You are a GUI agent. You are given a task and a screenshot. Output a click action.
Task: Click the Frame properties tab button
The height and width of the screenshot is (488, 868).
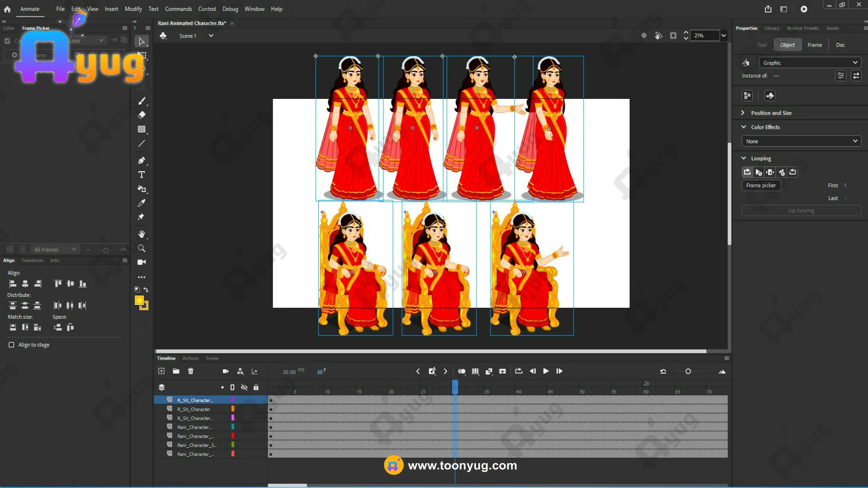pos(814,45)
